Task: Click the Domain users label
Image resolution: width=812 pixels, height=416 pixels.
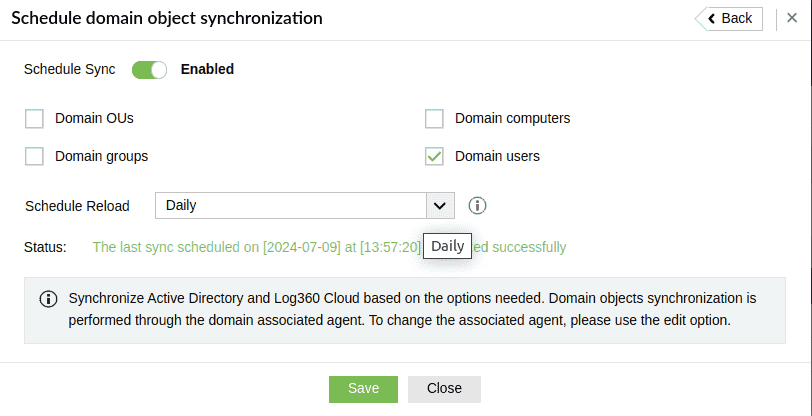Action: tap(497, 156)
